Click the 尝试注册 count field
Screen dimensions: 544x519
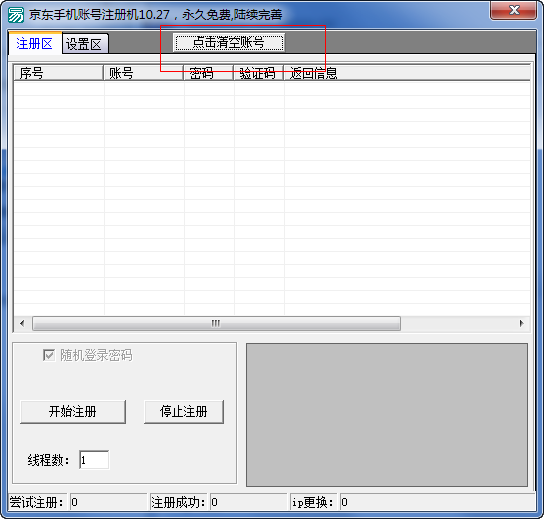[108, 502]
